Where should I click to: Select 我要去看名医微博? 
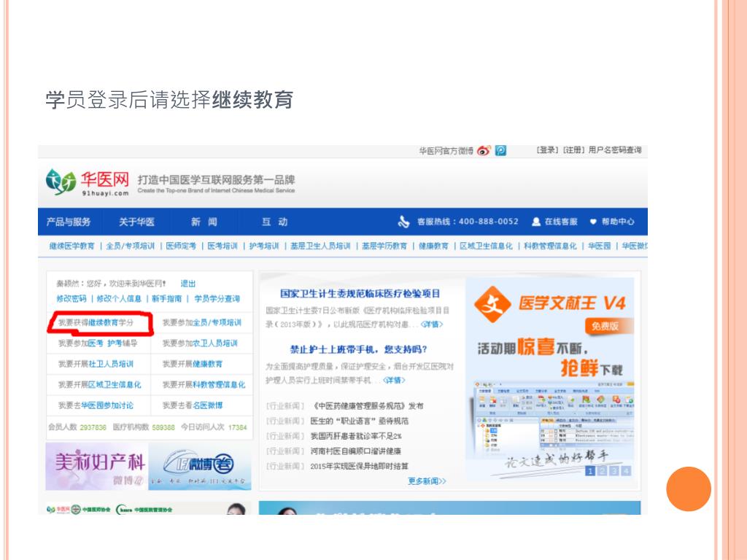coord(193,405)
